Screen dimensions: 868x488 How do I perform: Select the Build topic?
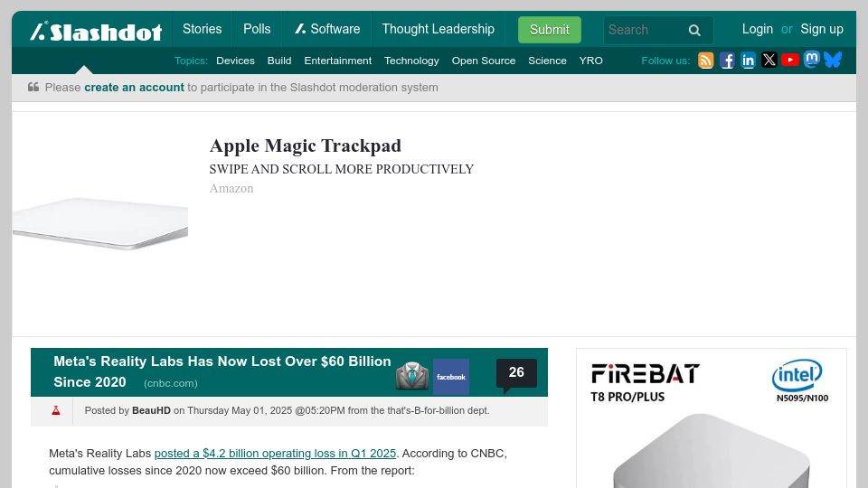pyautogui.click(x=279, y=61)
